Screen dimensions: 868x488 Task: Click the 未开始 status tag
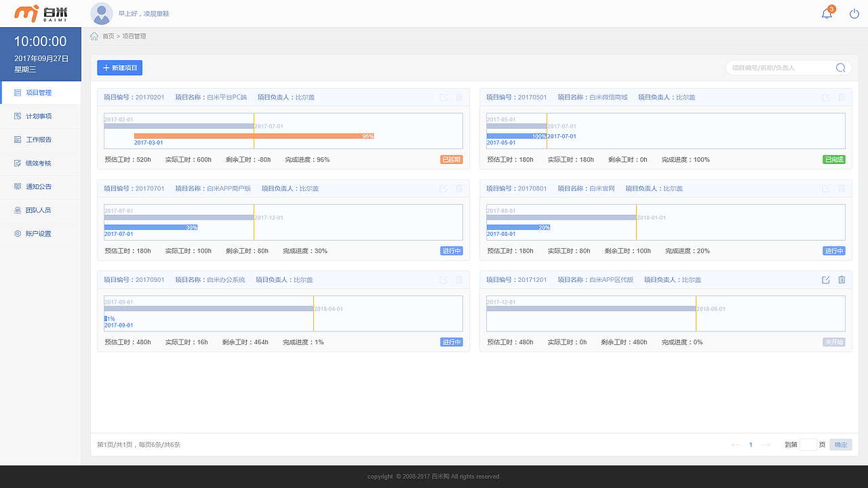834,342
